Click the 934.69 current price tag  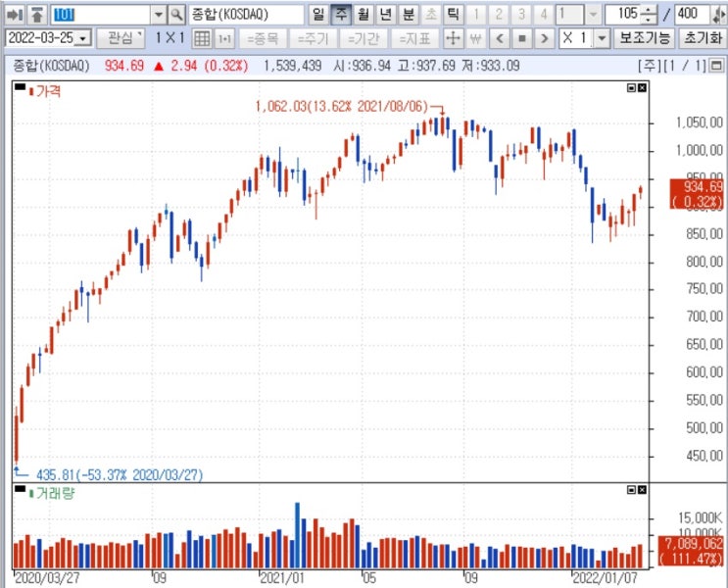click(x=697, y=194)
